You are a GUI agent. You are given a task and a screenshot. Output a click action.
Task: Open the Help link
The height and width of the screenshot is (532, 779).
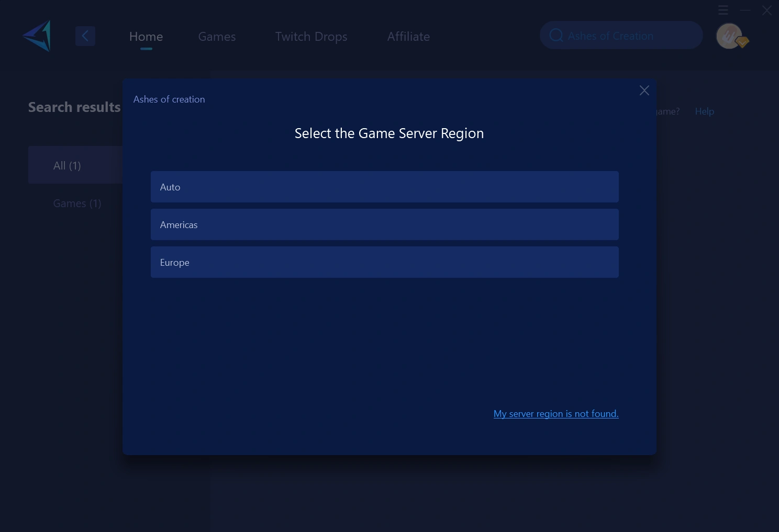pyautogui.click(x=704, y=111)
